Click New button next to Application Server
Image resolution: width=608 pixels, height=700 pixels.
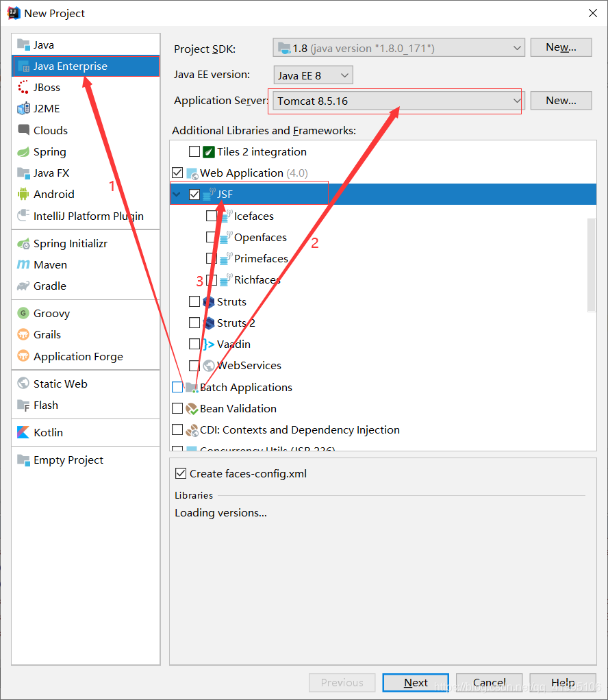pyautogui.click(x=561, y=101)
